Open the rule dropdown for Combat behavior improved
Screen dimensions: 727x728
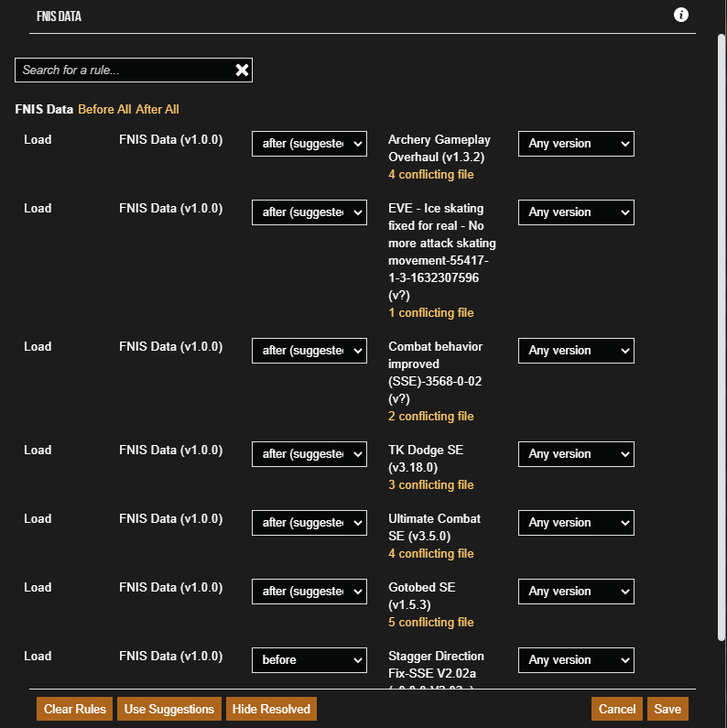309,351
